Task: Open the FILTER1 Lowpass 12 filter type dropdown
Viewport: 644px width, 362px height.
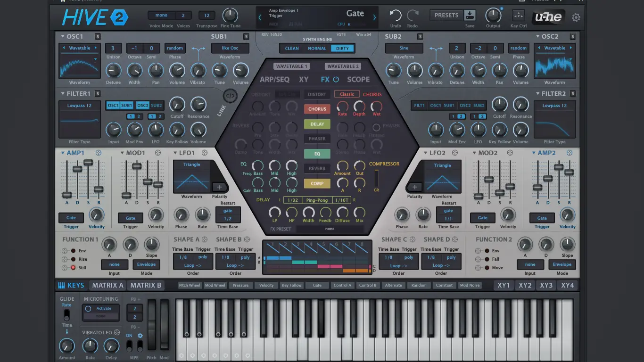Action: pos(79,106)
